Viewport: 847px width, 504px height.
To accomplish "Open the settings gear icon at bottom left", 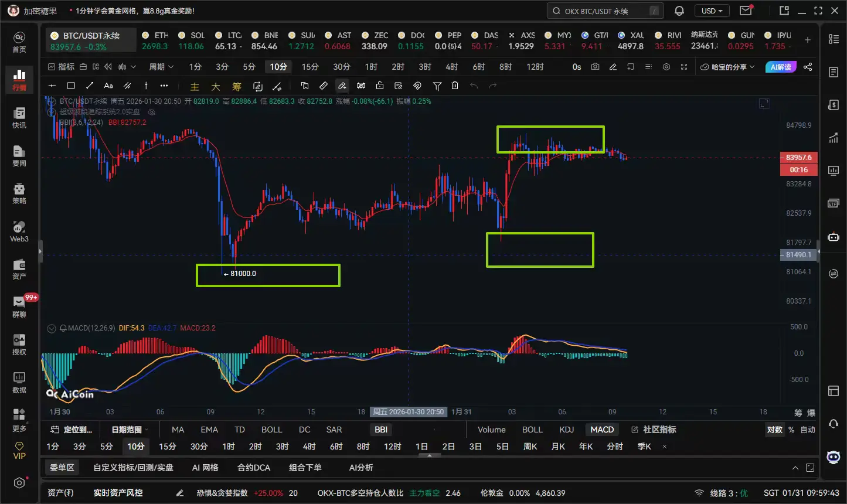I will pyautogui.click(x=19, y=483).
